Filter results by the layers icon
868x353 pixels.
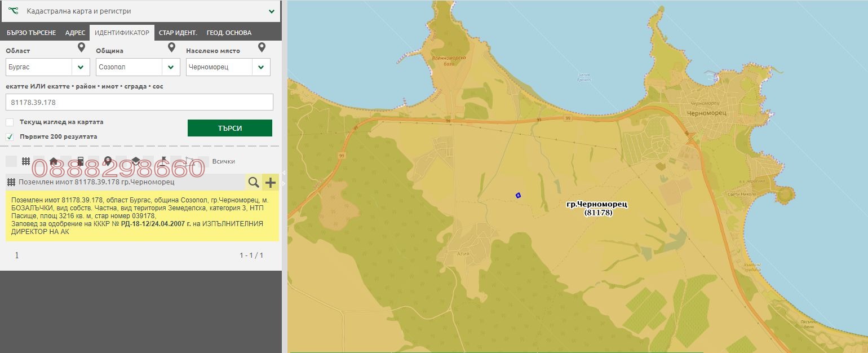point(136,161)
